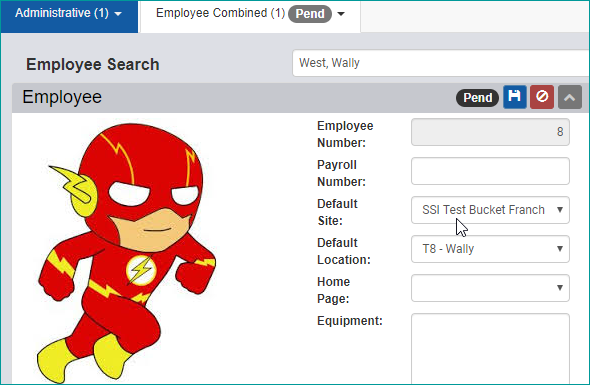Click the Equipment label

350,321
